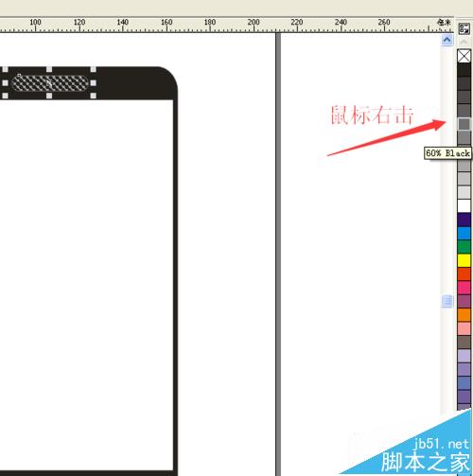This screenshot has width=473, height=476.
Task: Pick the highlighted 60% Black swatch
Action: tap(464, 124)
